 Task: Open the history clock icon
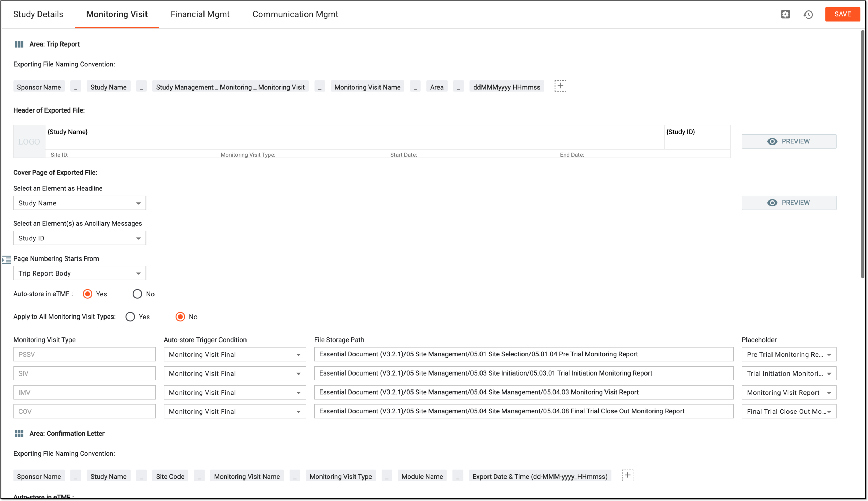[808, 15]
